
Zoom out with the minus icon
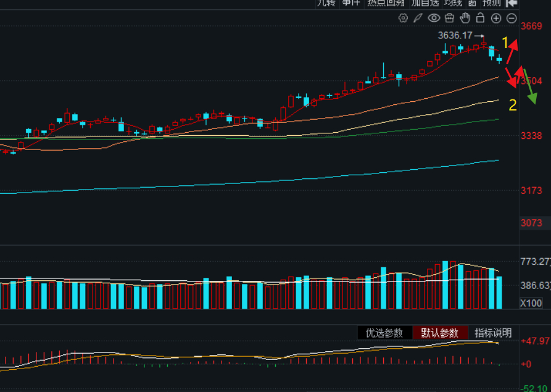point(512,19)
